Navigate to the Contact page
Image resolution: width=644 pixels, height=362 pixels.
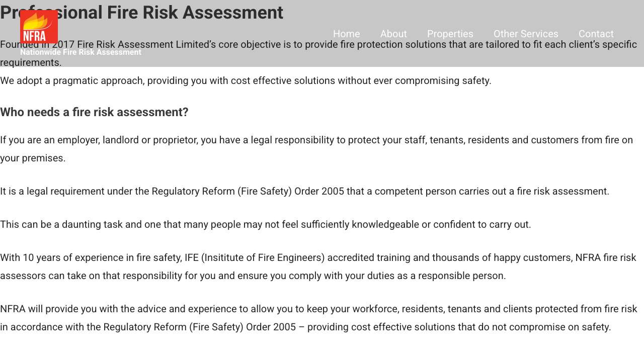click(596, 34)
